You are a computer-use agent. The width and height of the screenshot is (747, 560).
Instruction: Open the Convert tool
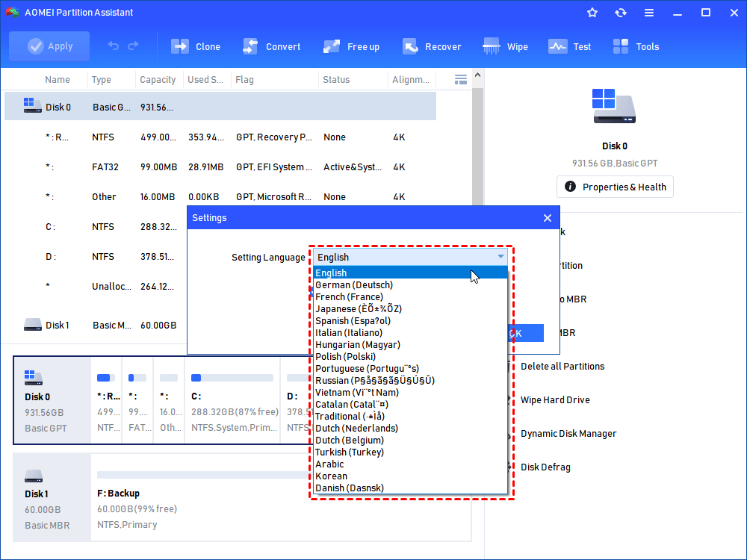click(272, 46)
